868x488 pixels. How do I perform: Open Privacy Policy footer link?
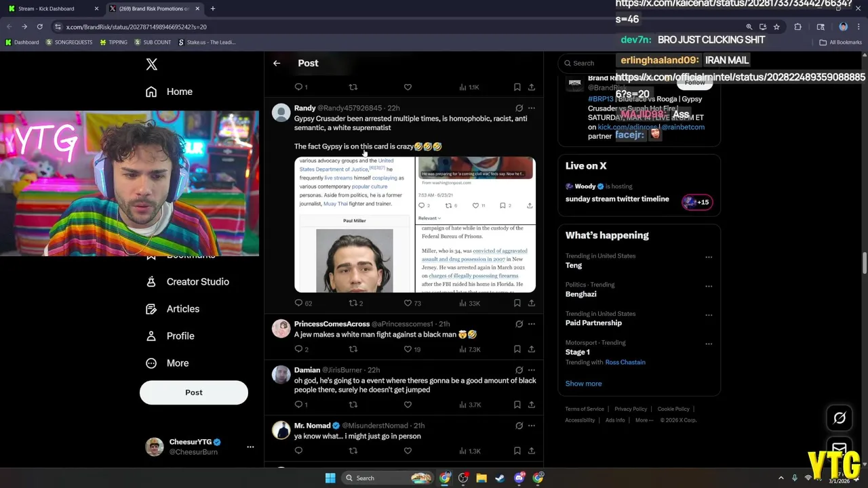(x=631, y=409)
